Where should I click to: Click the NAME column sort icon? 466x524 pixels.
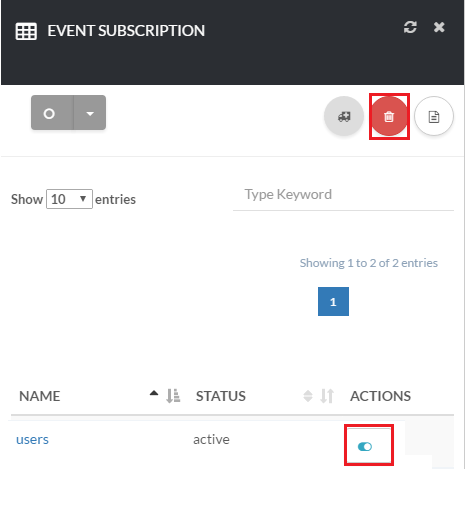(173, 396)
